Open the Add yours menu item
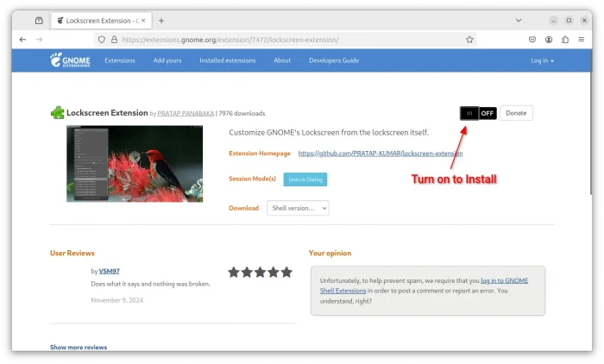 [x=167, y=60]
